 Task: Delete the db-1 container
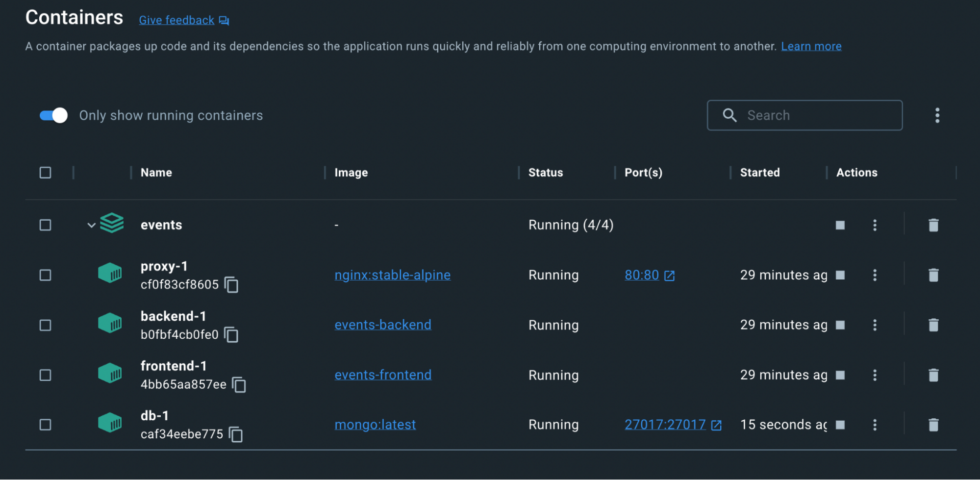pos(933,425)
